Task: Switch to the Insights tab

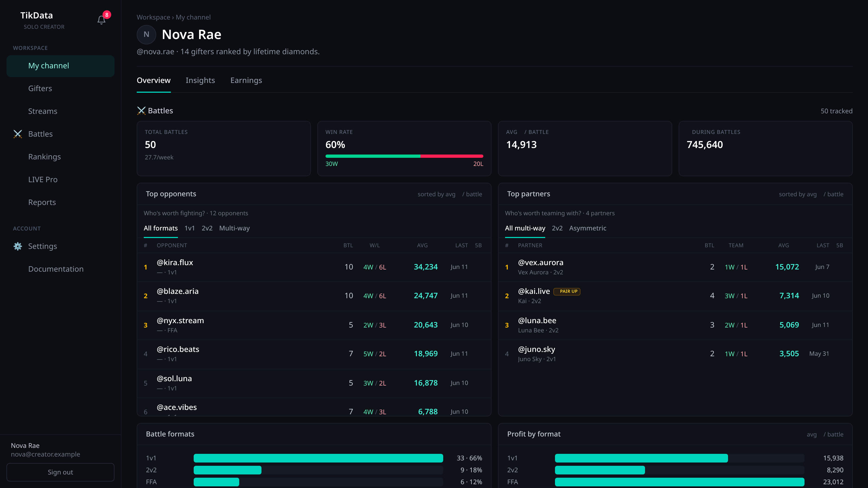Action: (x=200, y=81)
